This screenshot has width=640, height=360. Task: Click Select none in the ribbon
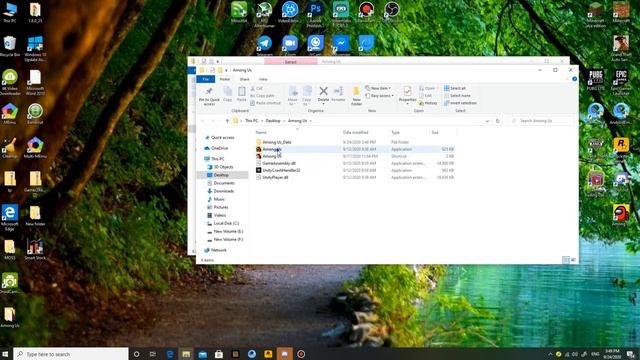[x=457, y=96]
